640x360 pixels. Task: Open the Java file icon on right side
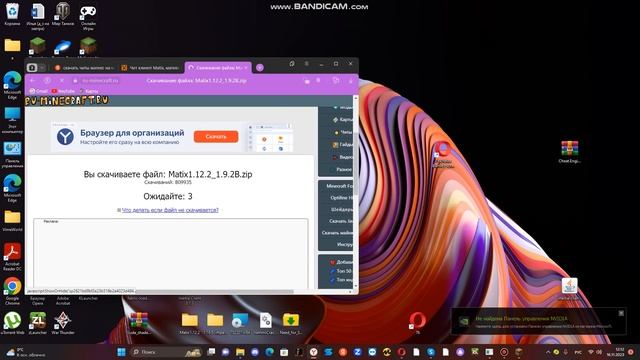[569, 289]
